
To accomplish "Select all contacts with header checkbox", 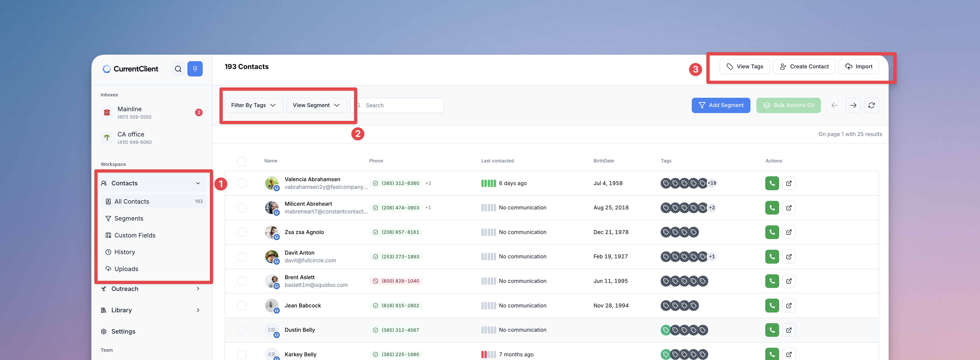I will 241,161.
